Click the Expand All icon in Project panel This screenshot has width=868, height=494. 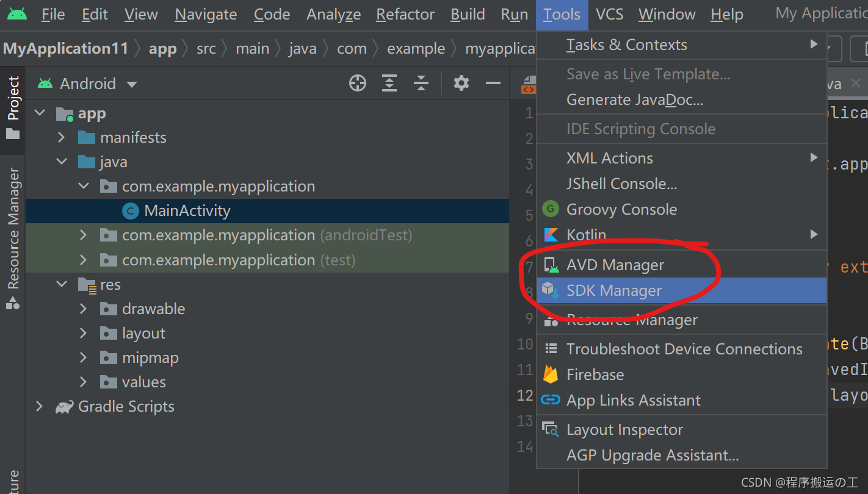(389, 83)
